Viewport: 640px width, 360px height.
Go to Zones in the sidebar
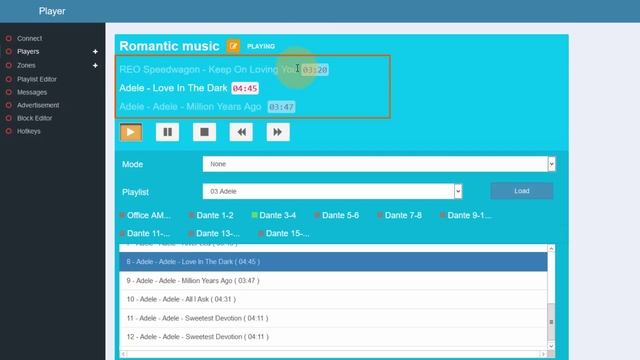(26, 65)
